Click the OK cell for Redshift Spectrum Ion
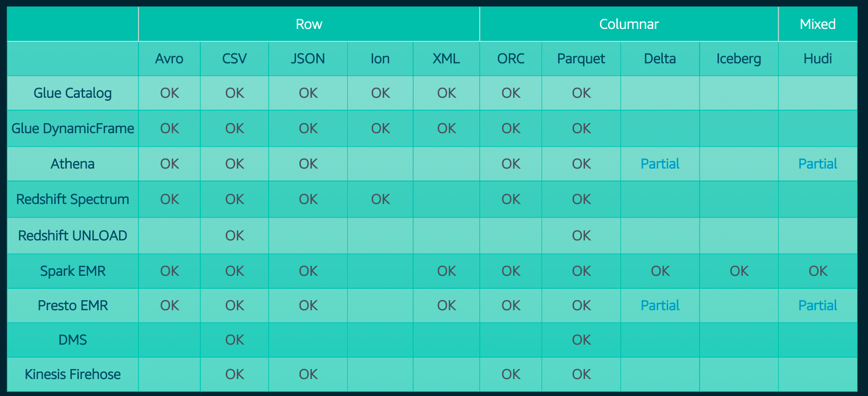 tap(380, 199)
